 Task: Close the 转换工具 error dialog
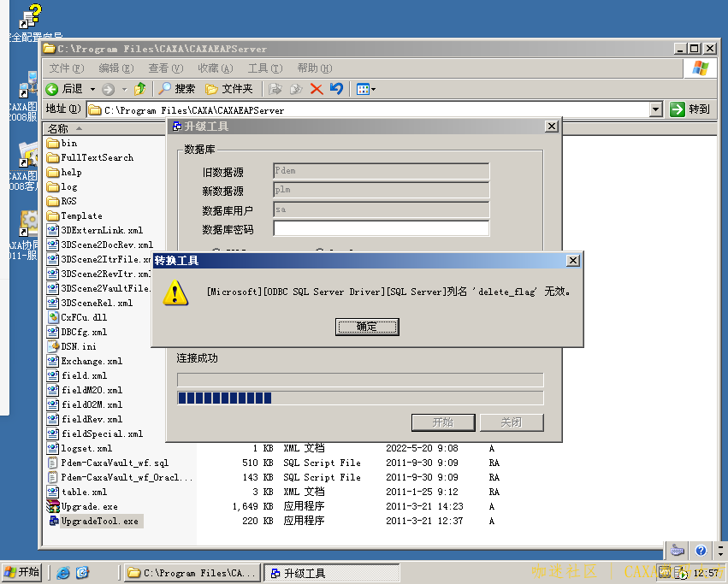coord(572,260)
